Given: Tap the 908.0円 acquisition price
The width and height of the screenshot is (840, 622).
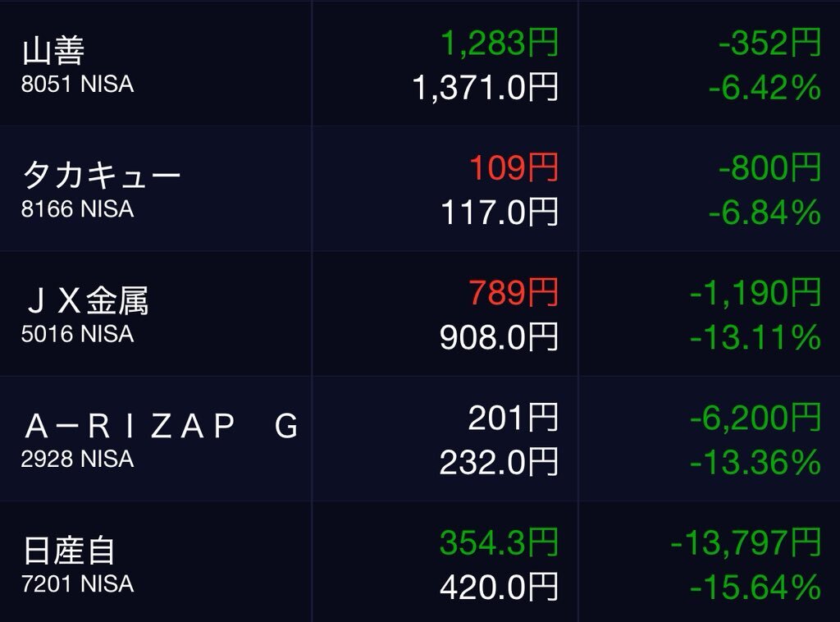Looking at the screenshot, I should point(500,337).
